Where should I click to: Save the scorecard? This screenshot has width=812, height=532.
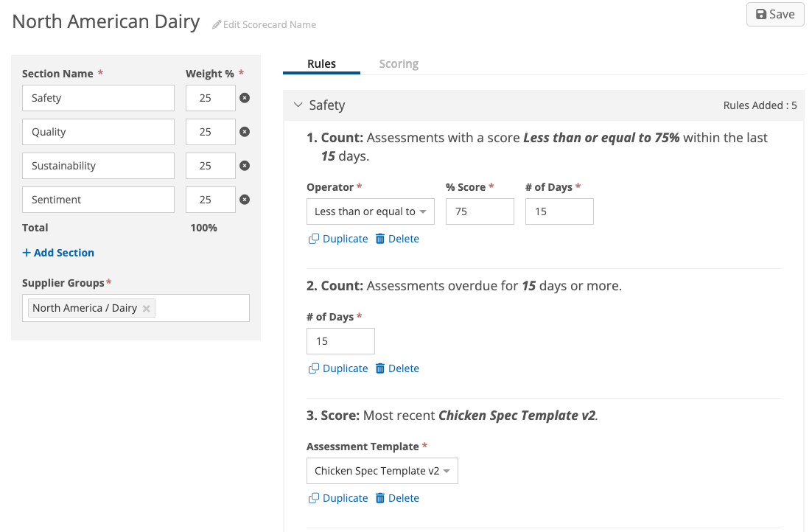[x=775, y=14]
